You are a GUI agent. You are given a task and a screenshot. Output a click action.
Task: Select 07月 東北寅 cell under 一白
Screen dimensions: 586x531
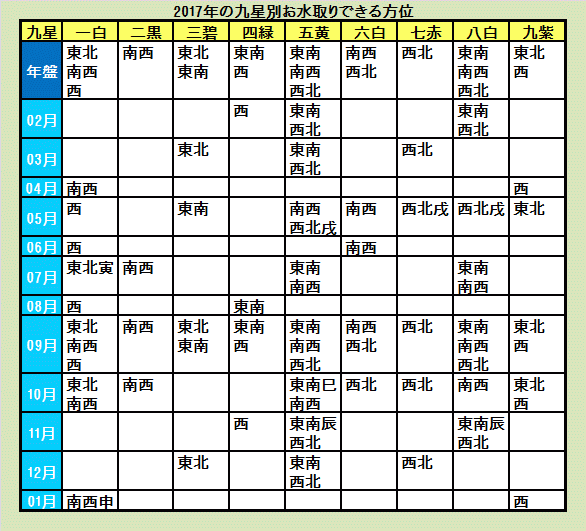point(90,276)
